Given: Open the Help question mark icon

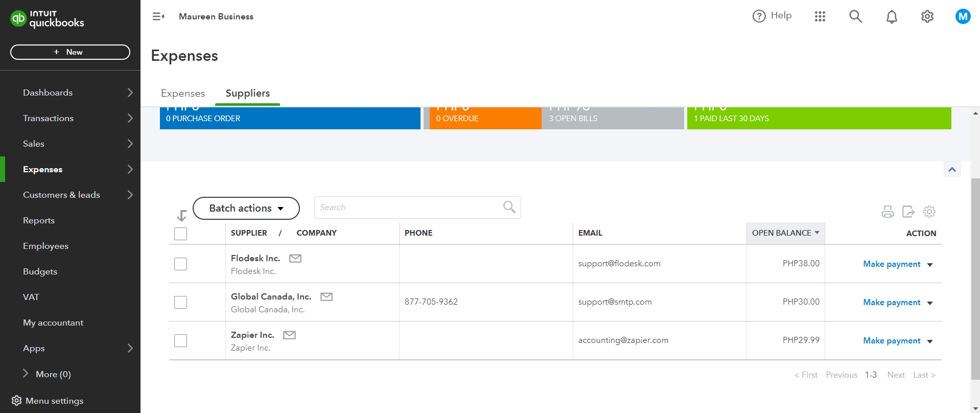Looking at the screenshot, I should (759, 16).
